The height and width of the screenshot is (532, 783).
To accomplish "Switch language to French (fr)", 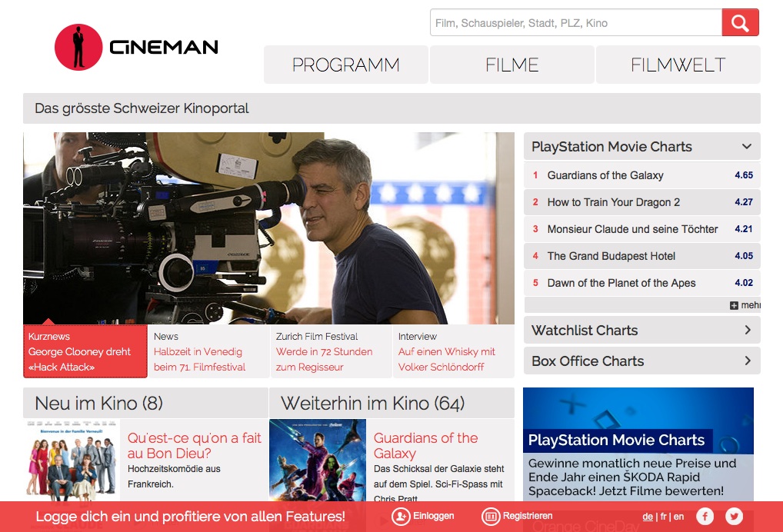I will [x=663, y=517].
